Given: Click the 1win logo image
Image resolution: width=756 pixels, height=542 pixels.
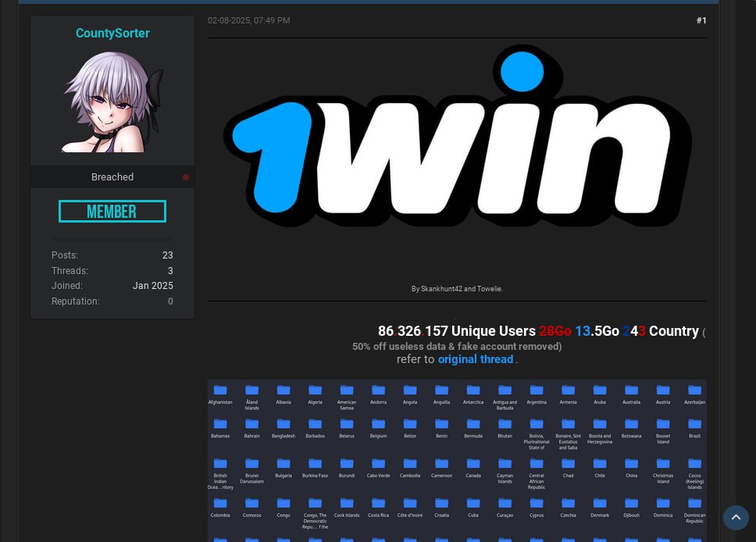Looking at the screenshot, I should pos(457,136).
